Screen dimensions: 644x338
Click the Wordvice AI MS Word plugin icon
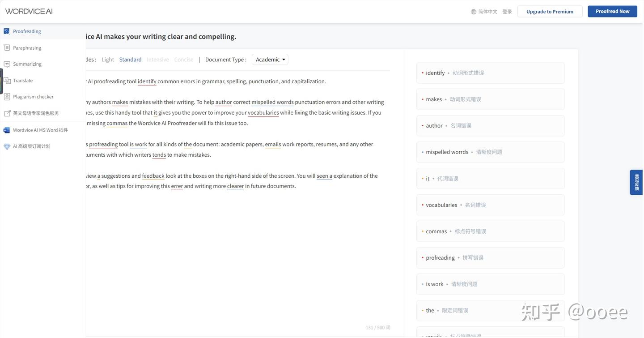tap(7, 130)
